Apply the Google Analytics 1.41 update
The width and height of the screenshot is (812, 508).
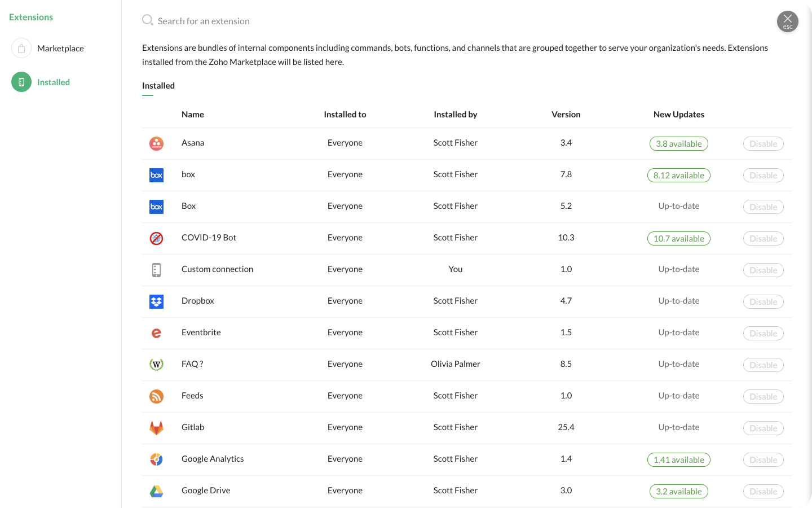(678, 460)
